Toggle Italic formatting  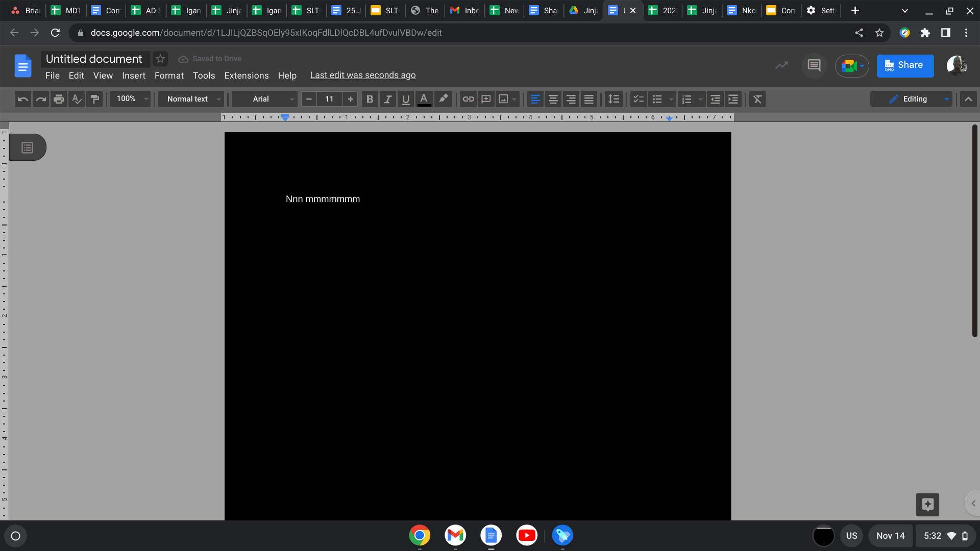click(x=388, y=99)
